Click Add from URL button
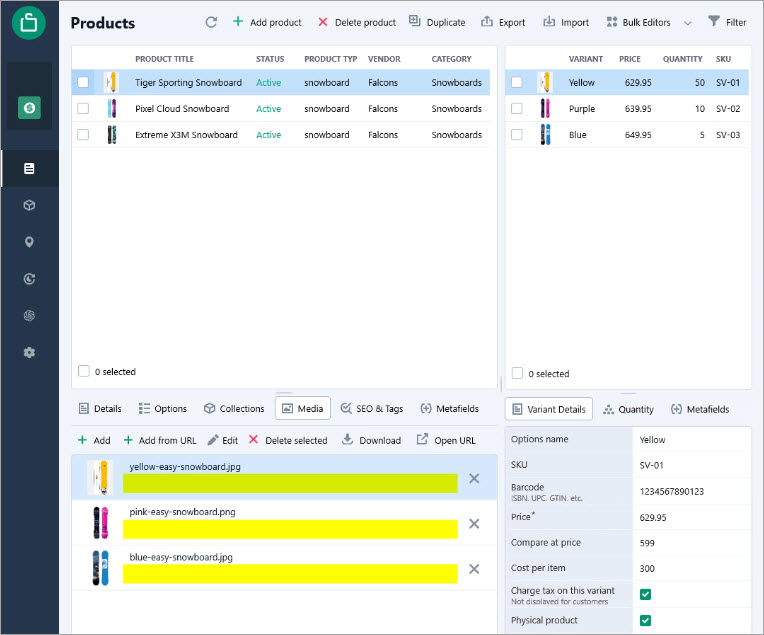Image resolution: width=764 pixels, height=635 pixels. [160, 440]
